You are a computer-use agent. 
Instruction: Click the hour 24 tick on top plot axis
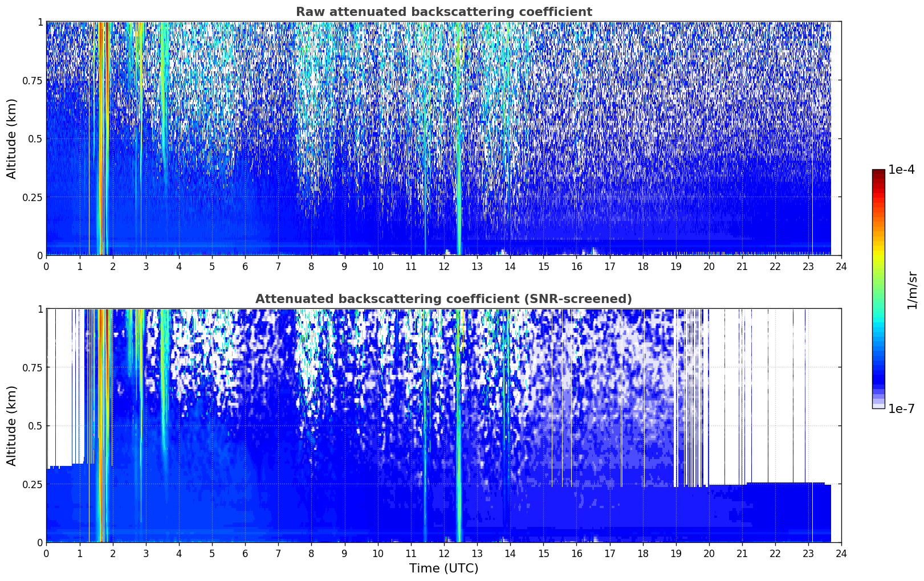click(x=841, y=267)
